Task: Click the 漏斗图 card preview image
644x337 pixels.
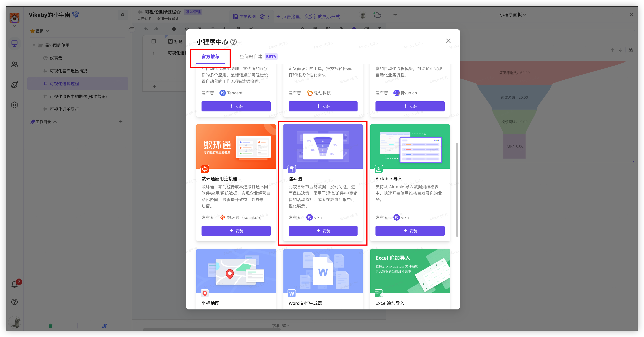Action: pos(323,146)
